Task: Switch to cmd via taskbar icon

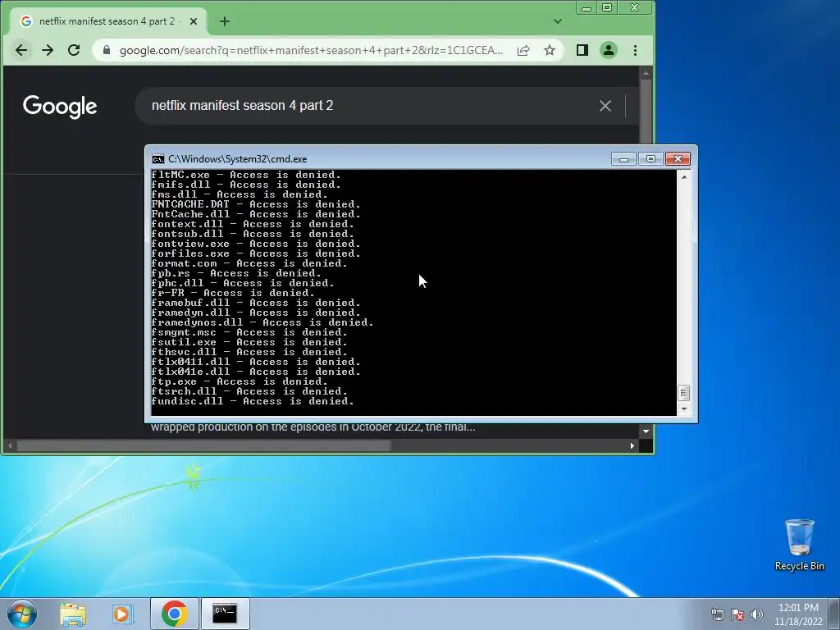Action: 225,614
